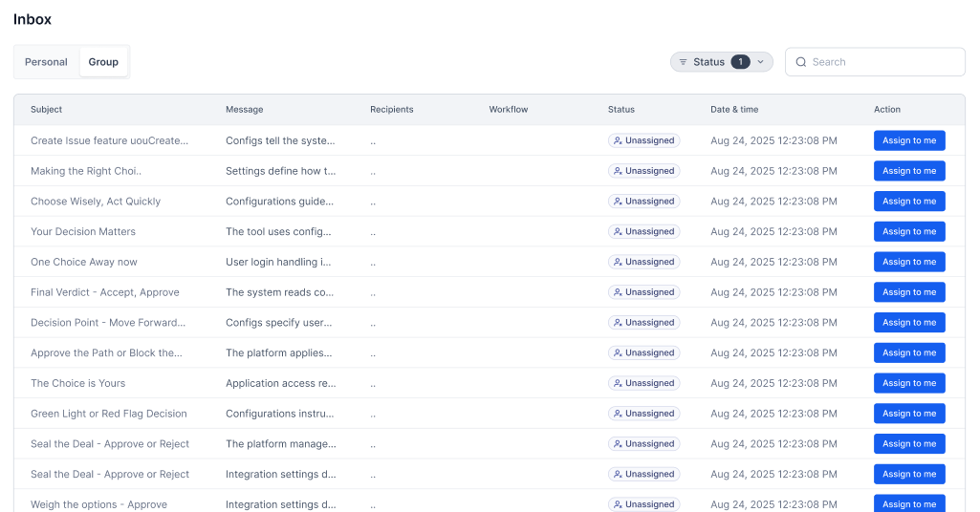Click Unassigned badge icon on The Choice is Yours row
Image resolution: width=980 pixels, height=512 pixels.
click(x=619, y=383)
